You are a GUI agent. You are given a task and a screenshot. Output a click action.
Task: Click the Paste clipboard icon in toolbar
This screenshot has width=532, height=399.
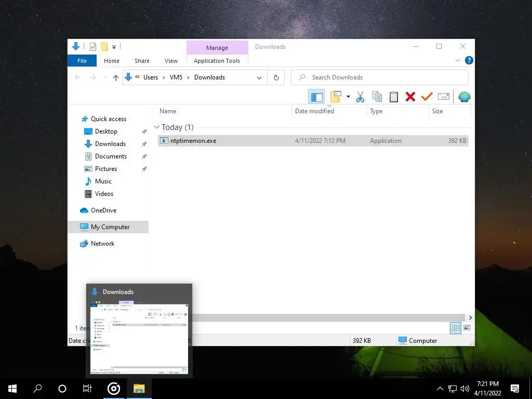394,97
